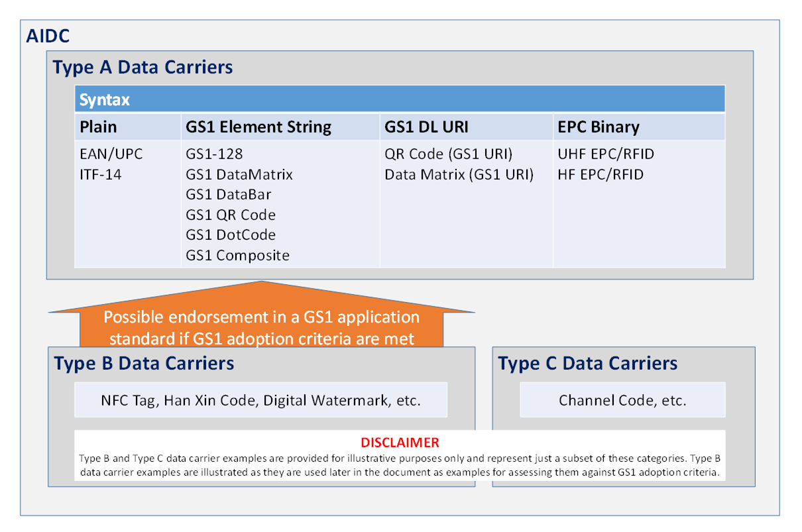Click the GS1 DL URI column header
Image resolution: width=802 pixels, height=532 pixels.
pyautogui.click(x=467, y=127)
